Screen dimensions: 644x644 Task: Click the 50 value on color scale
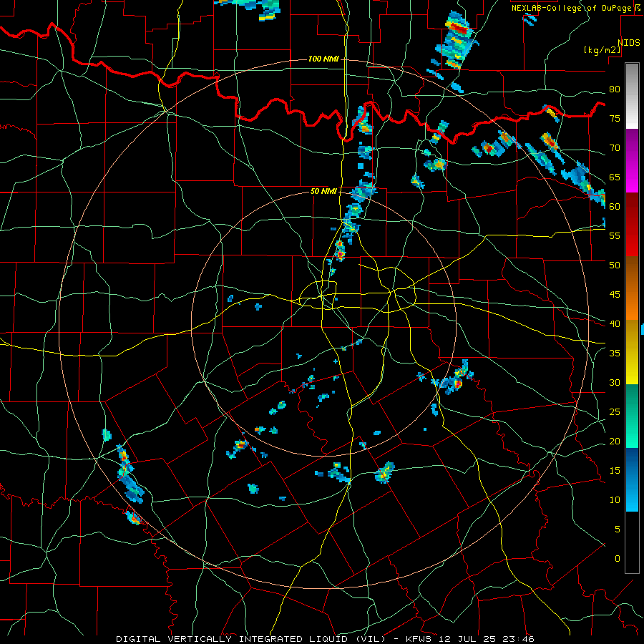click(615, 265)
